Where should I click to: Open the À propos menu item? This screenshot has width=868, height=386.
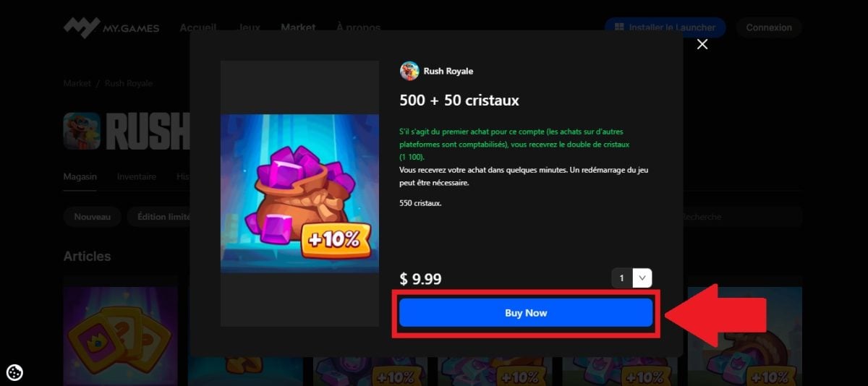(358, 28)
